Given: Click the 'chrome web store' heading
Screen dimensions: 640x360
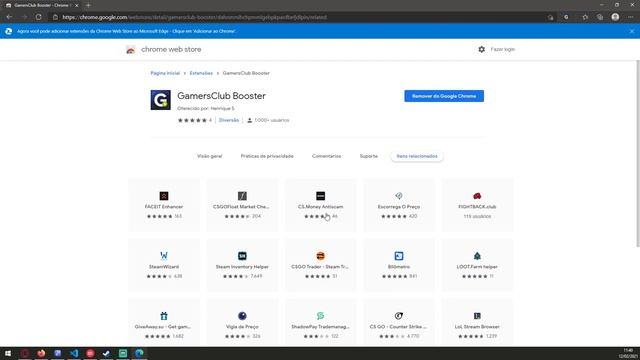Looking at the screenshot, I should point(171,49).
